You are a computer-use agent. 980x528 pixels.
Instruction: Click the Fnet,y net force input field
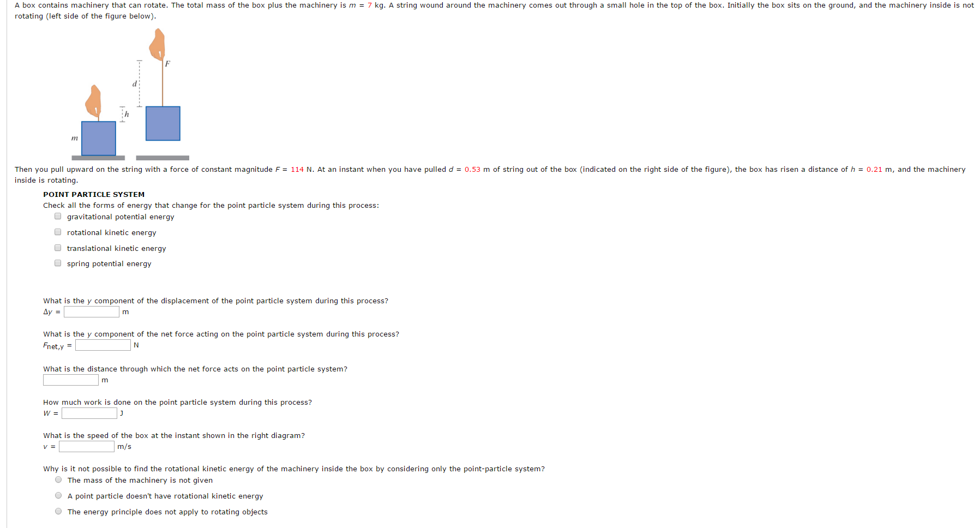(x=103, y=345)
